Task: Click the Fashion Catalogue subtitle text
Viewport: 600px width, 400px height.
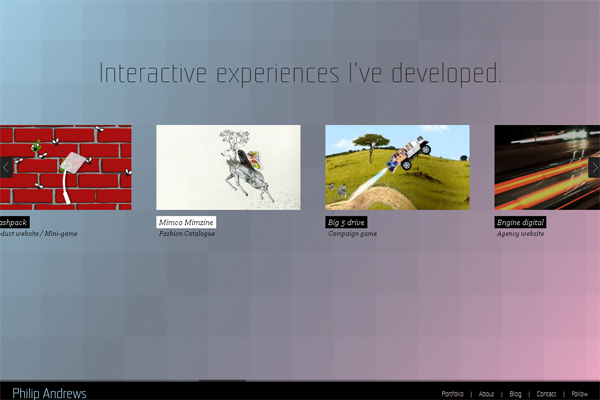Action: (x=187, y=233)
